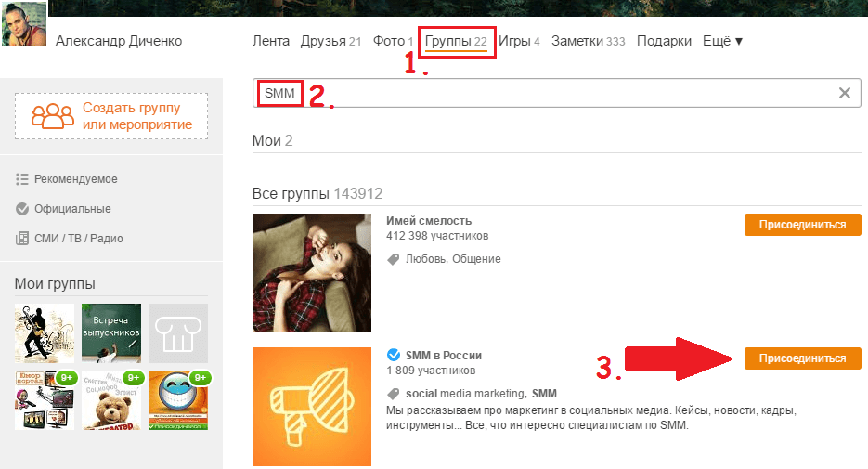Open the guitarist silhouette group thumbnail

coord(45,333)
